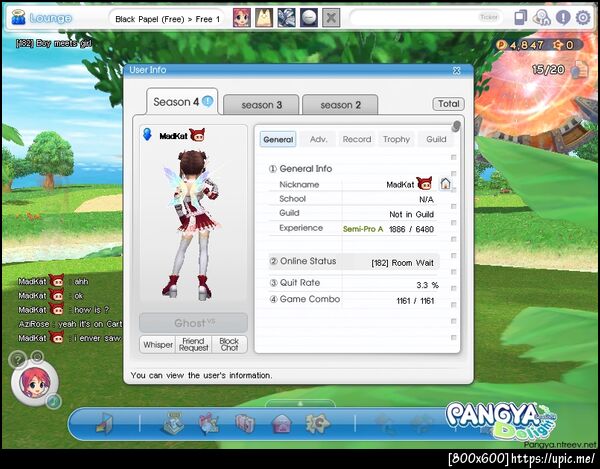Open the pink locker icon in bottom bar
The image size is (600, 469).
pyautogui.click(x=245, y=423)
